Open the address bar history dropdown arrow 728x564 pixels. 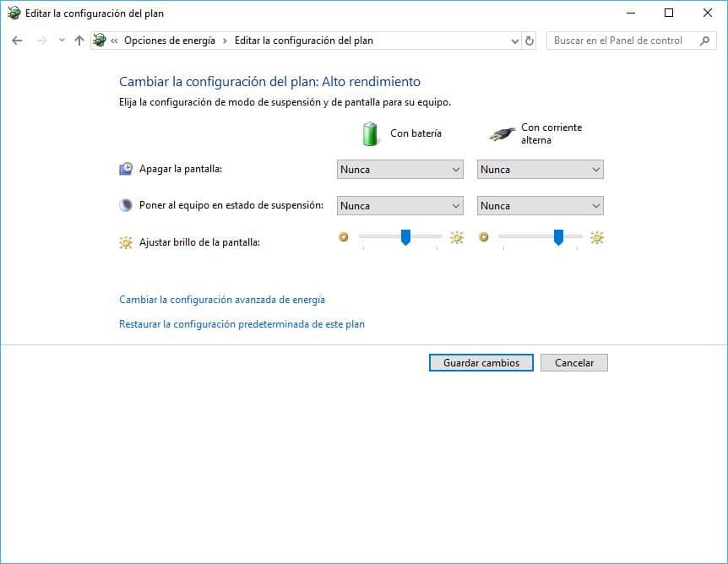[513, 40]
